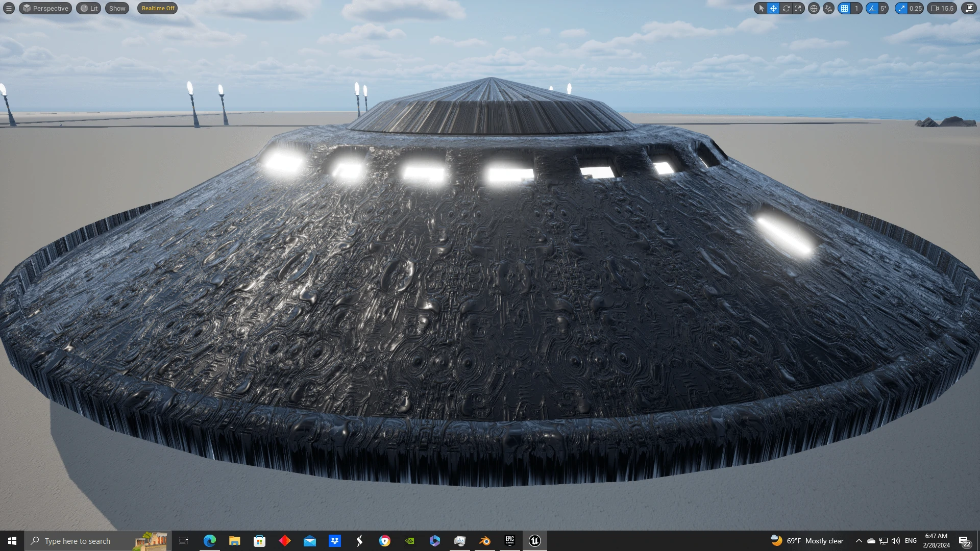Click the Realtime Off warning button

(x=158, y=8)
